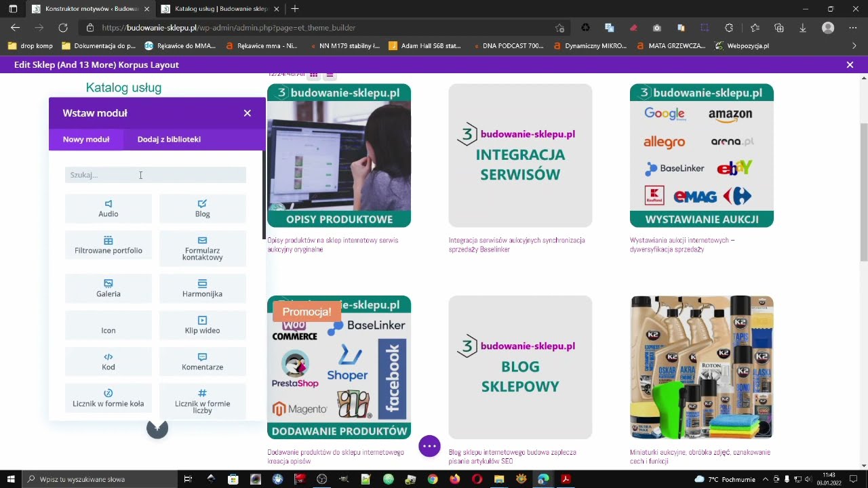Open link Miniaturki aukcyjne, obróbka zdjęć

pos(700,457)
